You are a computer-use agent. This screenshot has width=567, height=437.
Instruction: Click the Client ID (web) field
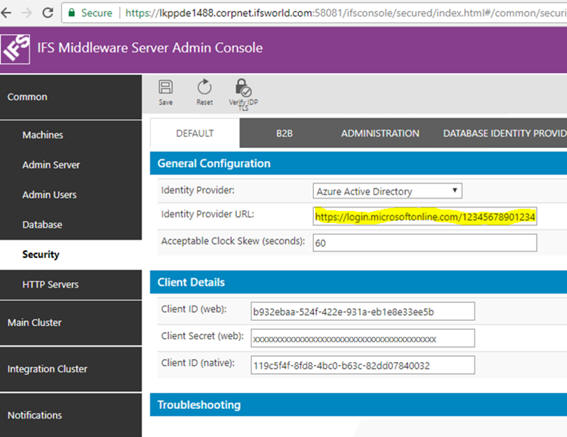tap(363, 311)
